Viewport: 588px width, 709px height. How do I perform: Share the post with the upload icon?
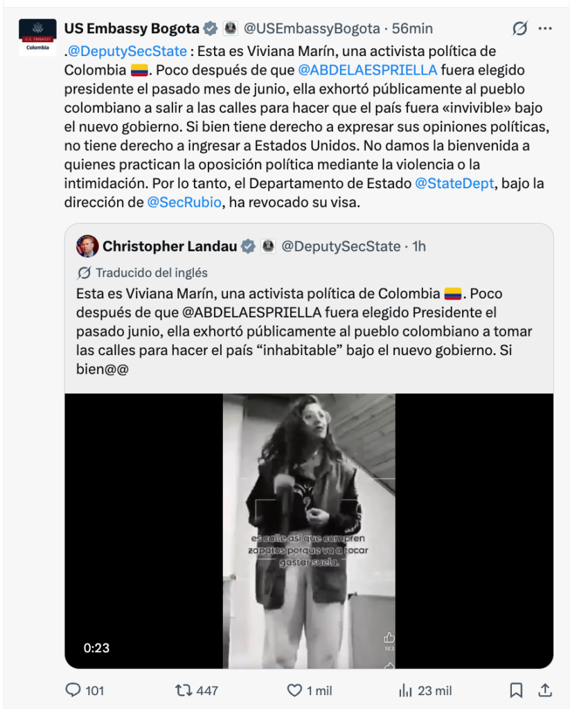tap(545, 690)
